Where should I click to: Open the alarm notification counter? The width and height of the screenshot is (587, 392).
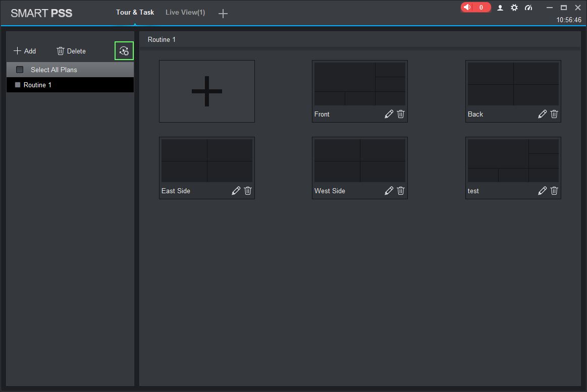coord(475,8)
